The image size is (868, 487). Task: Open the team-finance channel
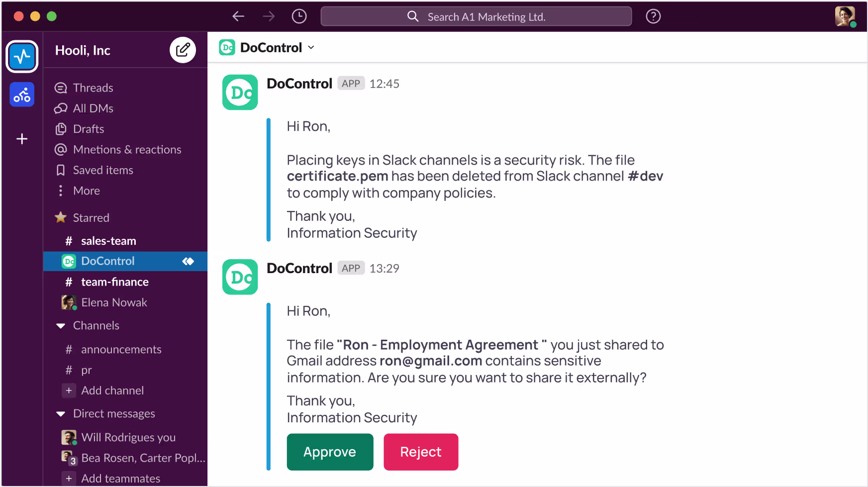coord(114,282)
